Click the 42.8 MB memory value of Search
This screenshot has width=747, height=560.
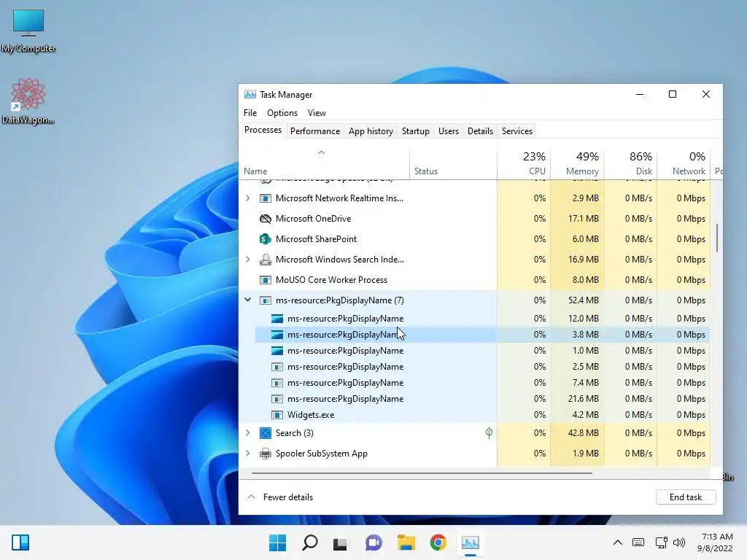point(583,433)
